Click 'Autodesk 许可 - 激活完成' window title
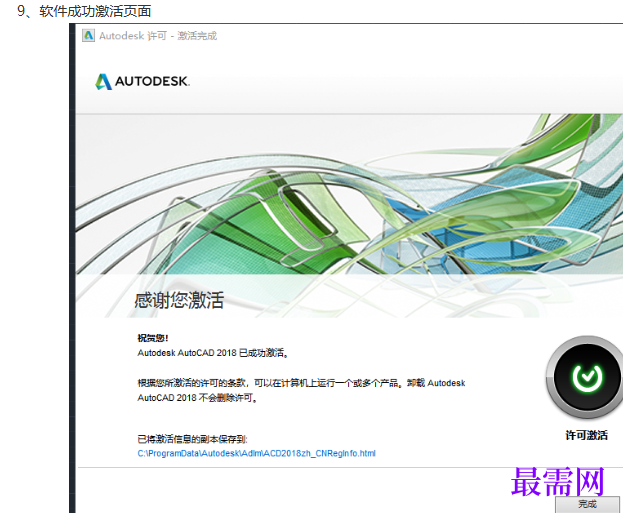623x513 pixels. click(158, 36)
